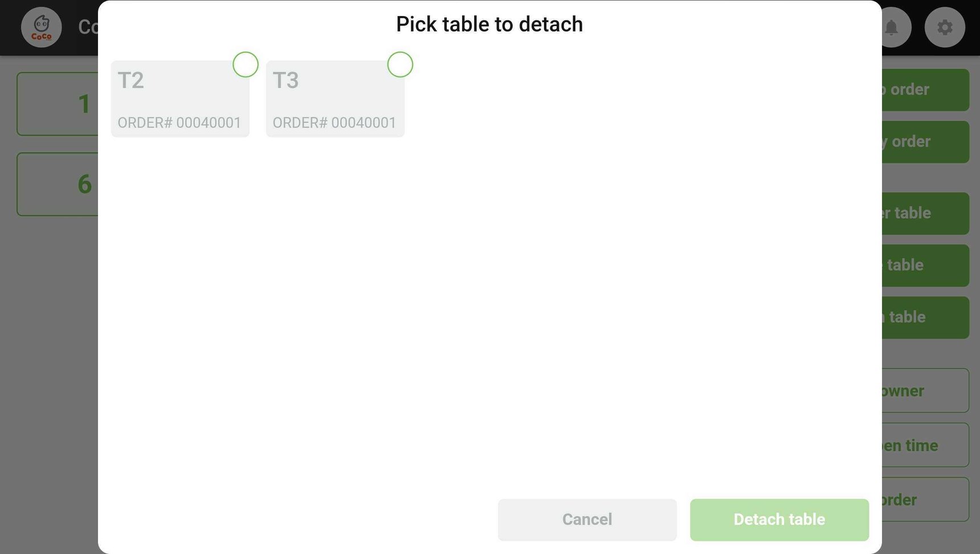Open the notifications bell icon
This screenshot has height=554, width=980.
tap(892, 27)
